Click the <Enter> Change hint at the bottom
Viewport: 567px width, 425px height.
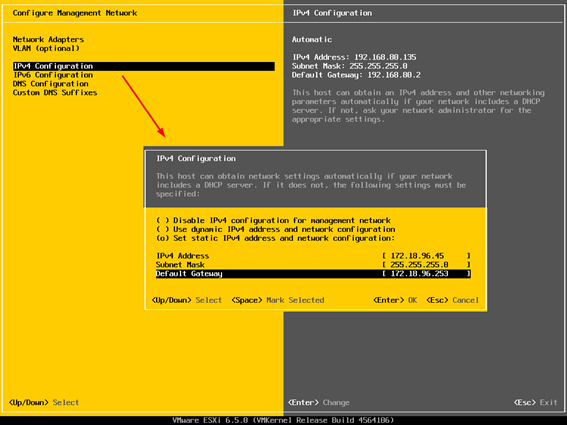pos(319,403)
